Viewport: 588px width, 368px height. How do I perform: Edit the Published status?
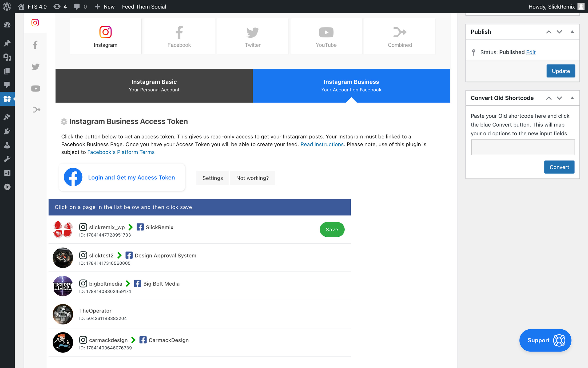click(531, 52)
